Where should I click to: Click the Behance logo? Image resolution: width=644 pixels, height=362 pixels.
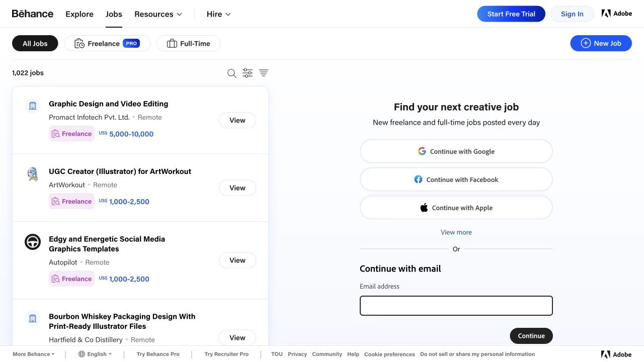pos(33,14)
